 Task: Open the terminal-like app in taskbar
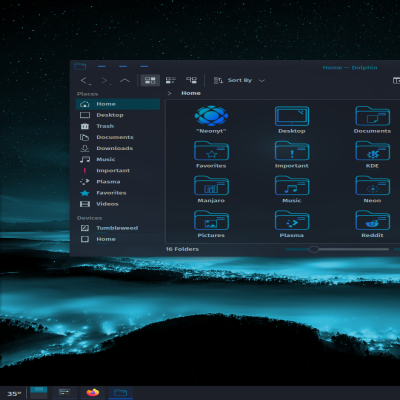click(65, 393)
